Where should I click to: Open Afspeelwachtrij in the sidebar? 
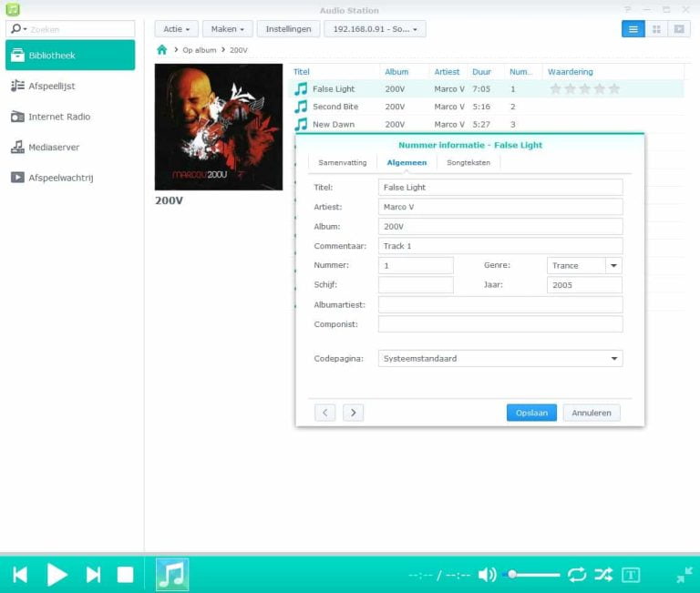(x=70, y=178)
